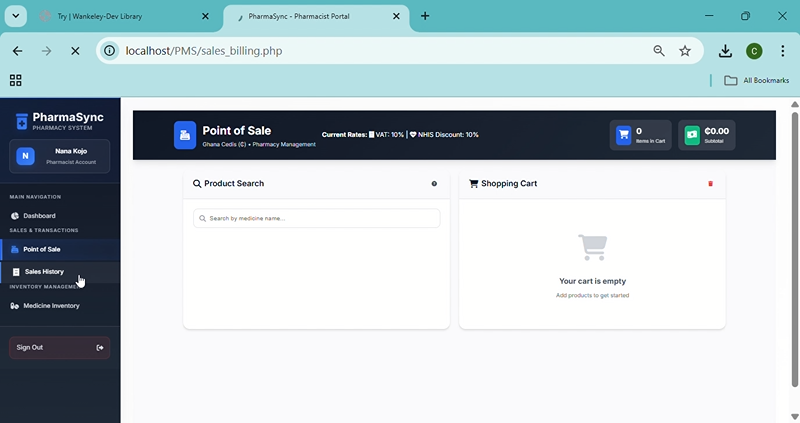
Task: Open Sales History from sidebar
Action: [60, 272]
